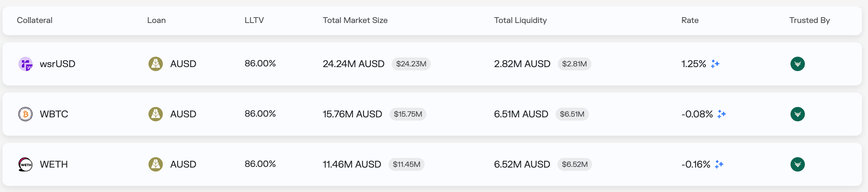Click the green Trusted By badge in WETH row
868x192 pixels.
point(798,164)
